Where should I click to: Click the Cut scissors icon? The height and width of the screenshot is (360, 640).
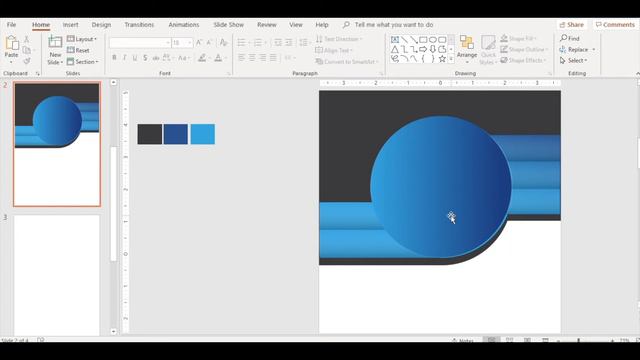[27, 39]
